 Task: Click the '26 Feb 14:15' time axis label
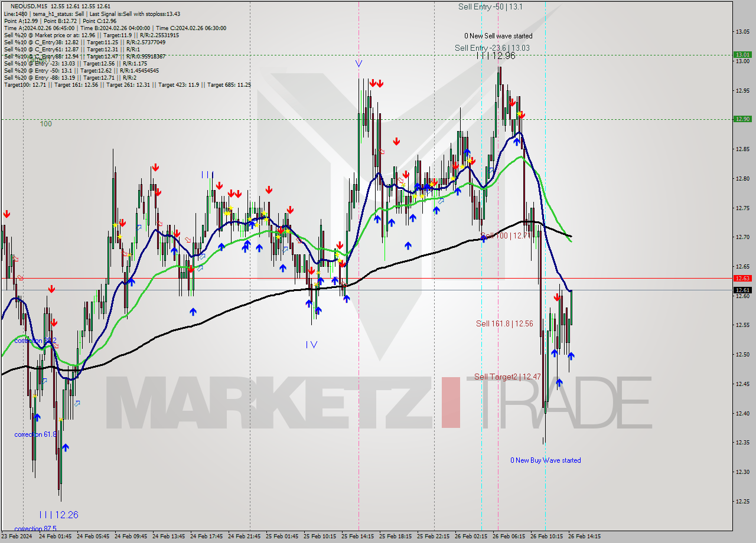pyautogui.click(x=584, y=537)
